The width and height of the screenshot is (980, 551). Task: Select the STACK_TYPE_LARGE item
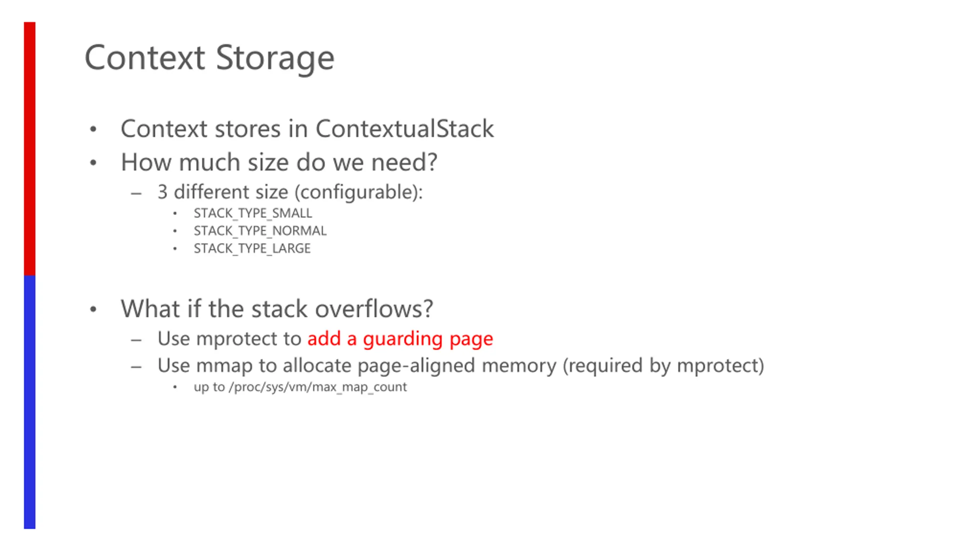click(252, 249)
